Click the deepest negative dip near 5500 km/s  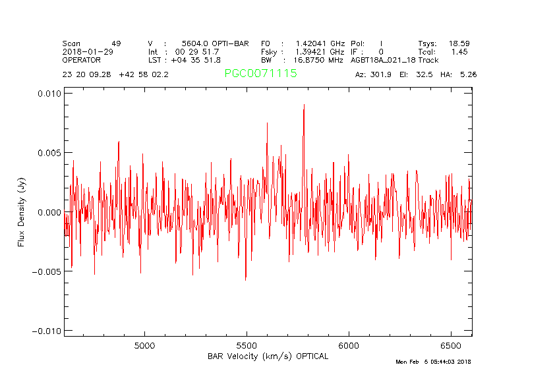(x=245, y=280)
